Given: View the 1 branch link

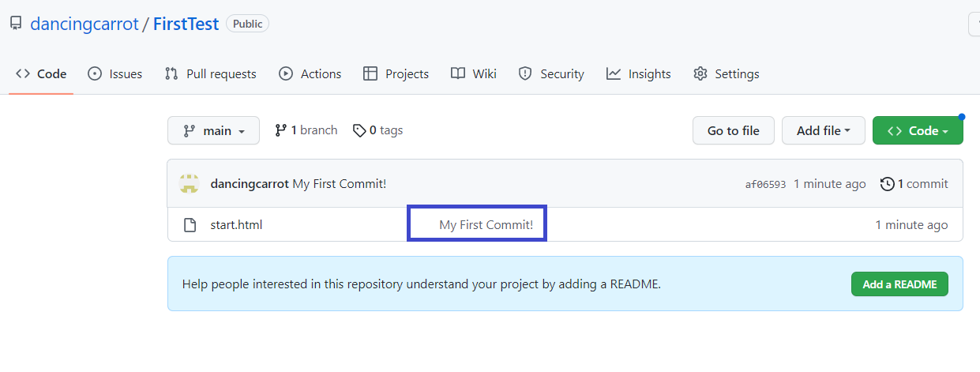Looking at the screenshot, I should pyautogui.click(x=306, y=130).
